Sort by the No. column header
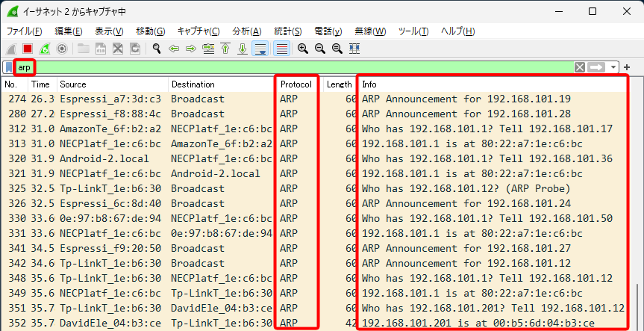The width and height of the screenshot is (644, 331). [15, 84]
